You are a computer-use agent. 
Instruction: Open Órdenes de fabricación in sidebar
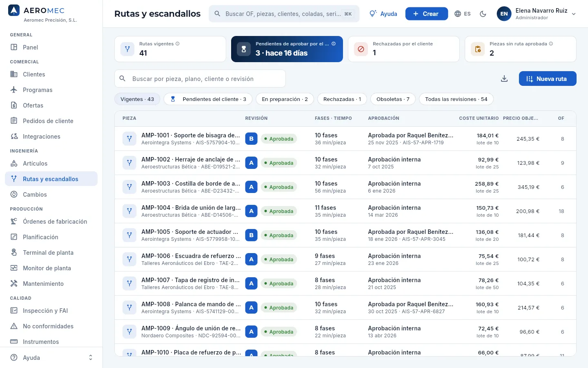(x=51, y=222)
